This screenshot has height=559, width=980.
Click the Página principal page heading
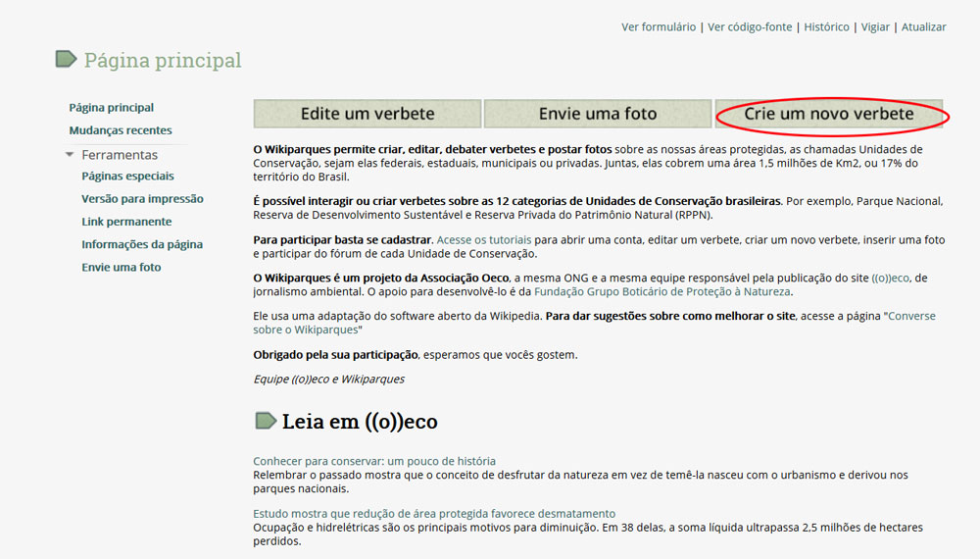click(163, 60)
